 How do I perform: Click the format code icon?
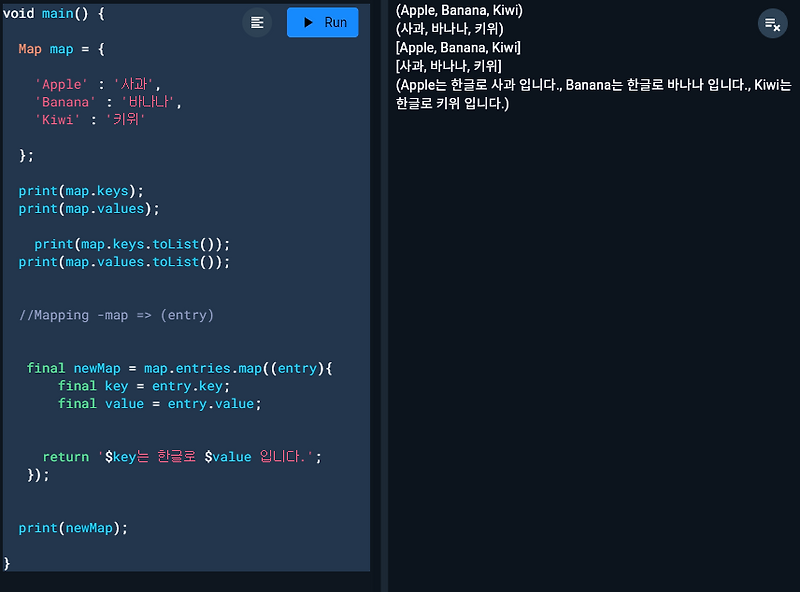(x=257, y=22)
